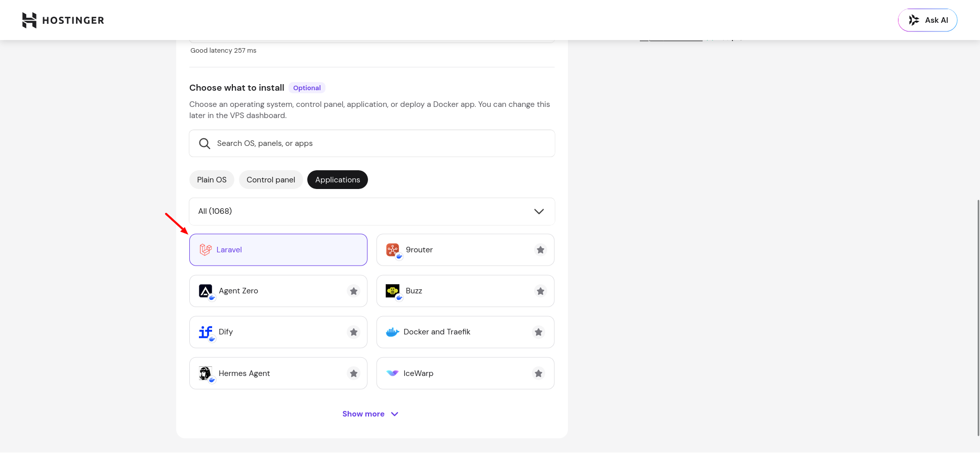This screenshot has height=453, width=980.
Task: Switch to the Plain OS tab
Action: point(212,180)
